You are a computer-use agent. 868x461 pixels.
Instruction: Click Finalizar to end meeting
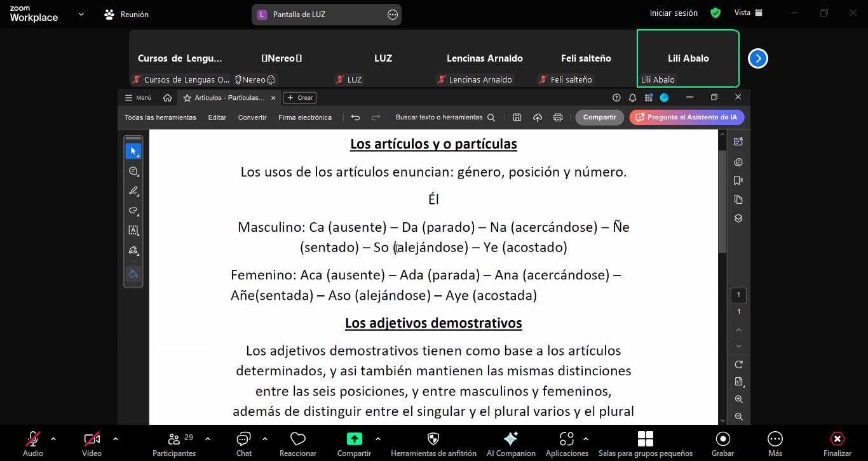point(837,443)
